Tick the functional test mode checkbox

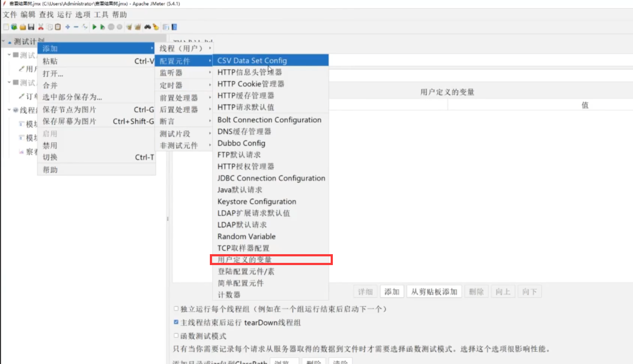pyautogui.click(x=176, y=335)
